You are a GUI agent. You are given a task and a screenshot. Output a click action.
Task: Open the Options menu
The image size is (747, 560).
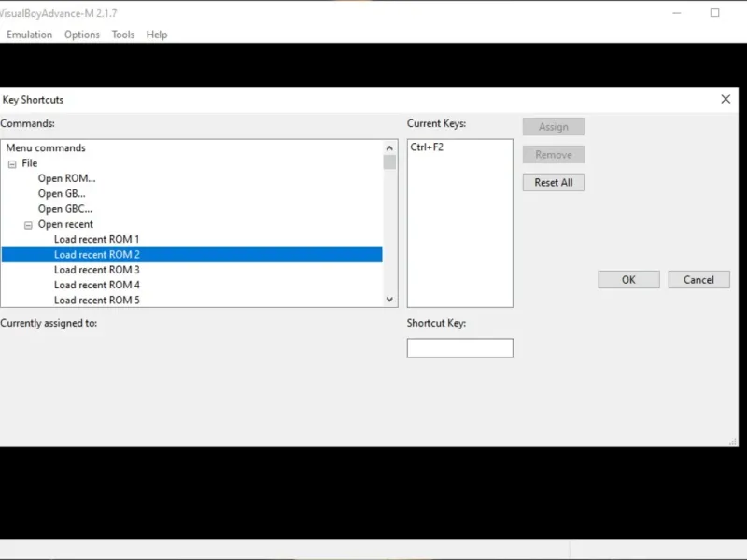click(x=82, y=35)
